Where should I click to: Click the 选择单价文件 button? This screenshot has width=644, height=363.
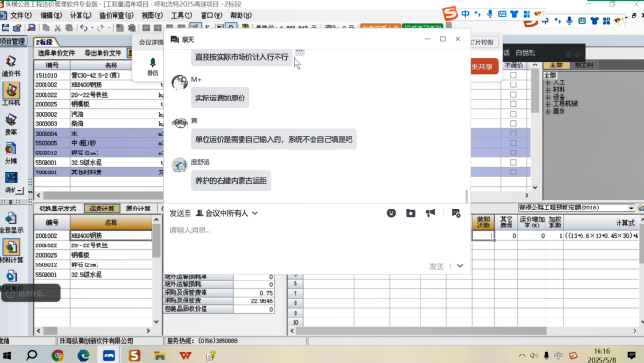(x=56, y=53)
